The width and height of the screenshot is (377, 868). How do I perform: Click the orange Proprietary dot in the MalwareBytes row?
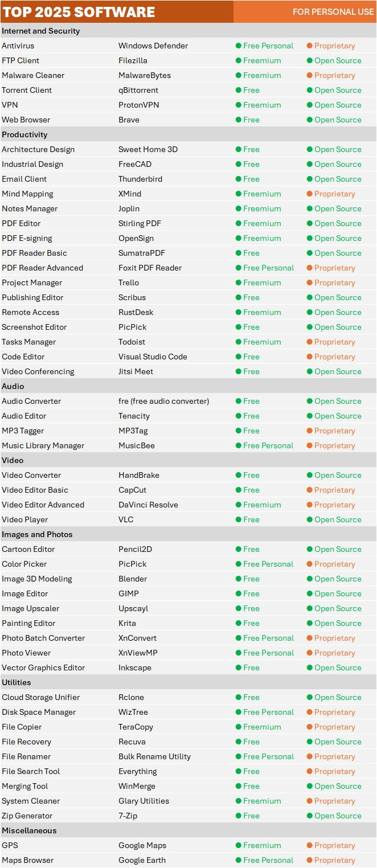click(x=309, y=75)
